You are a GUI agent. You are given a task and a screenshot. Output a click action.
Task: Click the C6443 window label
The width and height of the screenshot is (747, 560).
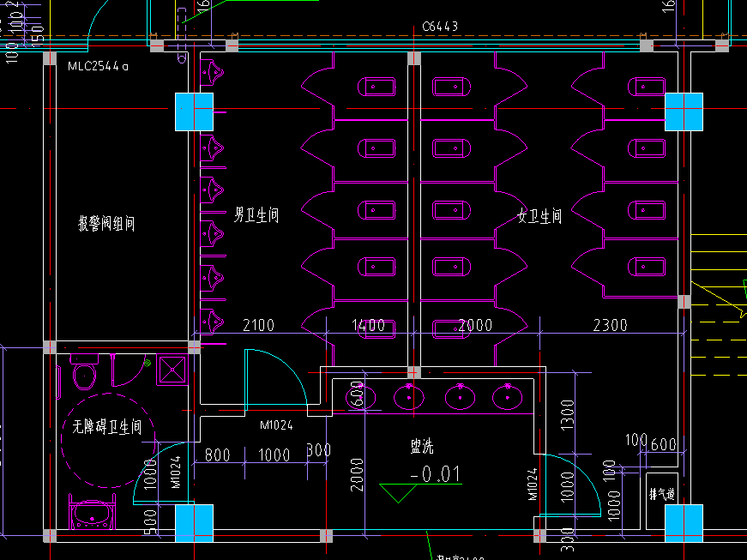pyautogui.click(x=440, y=27)
